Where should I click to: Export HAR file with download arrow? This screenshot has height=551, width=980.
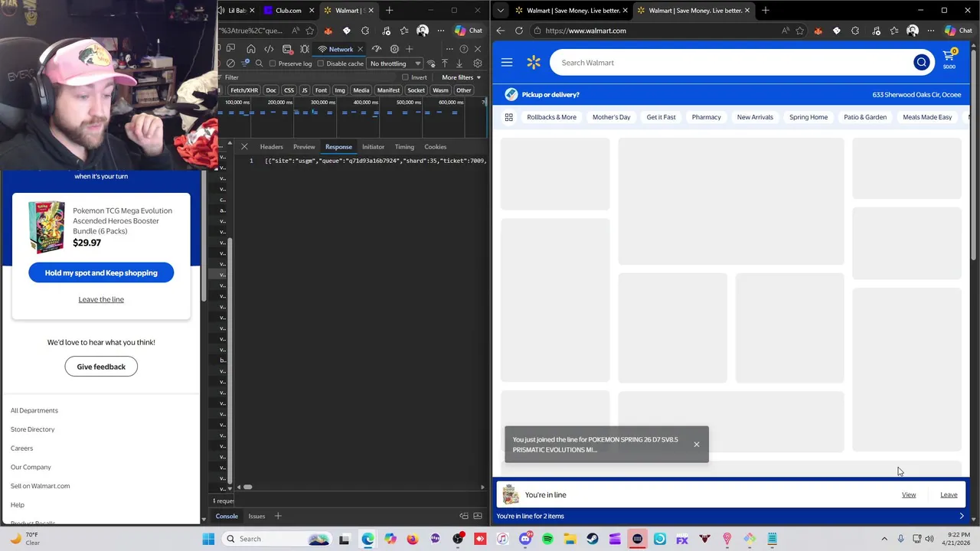459,64
